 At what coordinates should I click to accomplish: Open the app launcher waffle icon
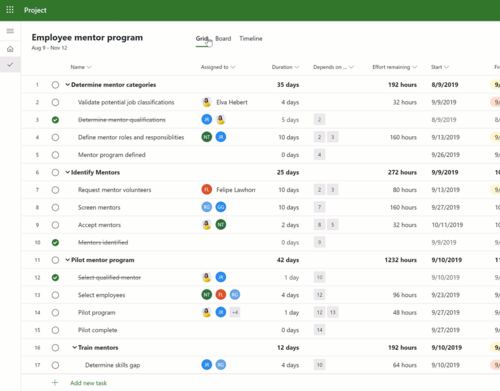pos(10,10)
